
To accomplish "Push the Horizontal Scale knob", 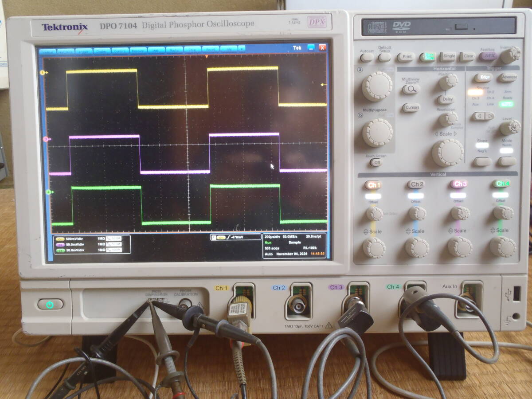I will pyautogui.click(x=448, y=152).
